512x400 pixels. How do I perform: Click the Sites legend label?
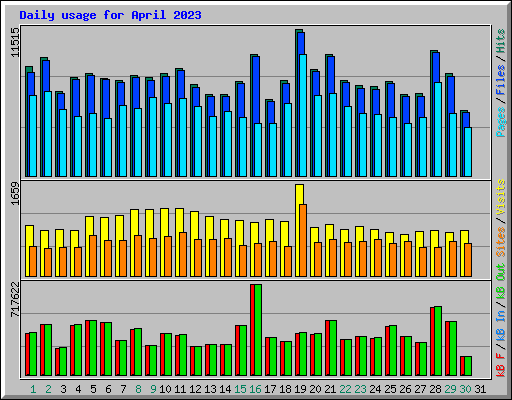501,242
